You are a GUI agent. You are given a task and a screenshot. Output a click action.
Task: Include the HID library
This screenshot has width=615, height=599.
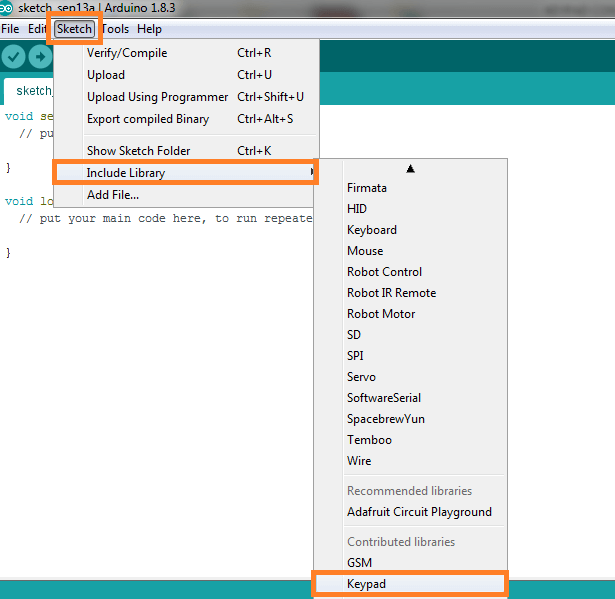click(x=410, y=209)
